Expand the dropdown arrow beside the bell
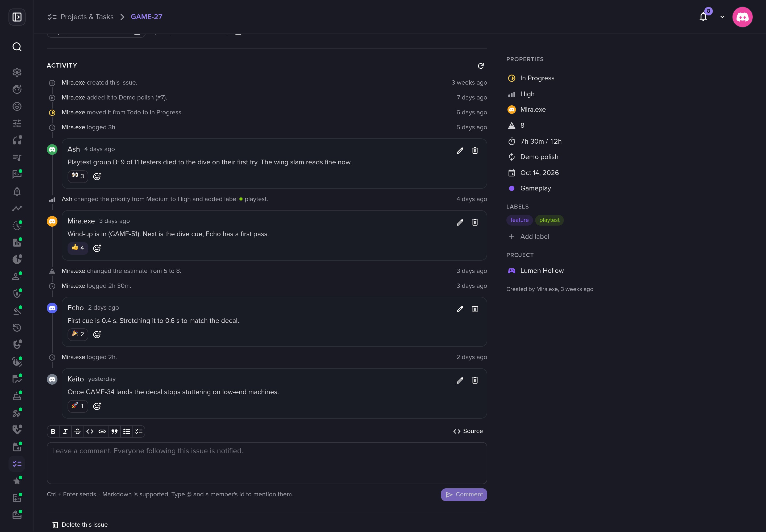 pyautogui.click(x=722, y=17)
